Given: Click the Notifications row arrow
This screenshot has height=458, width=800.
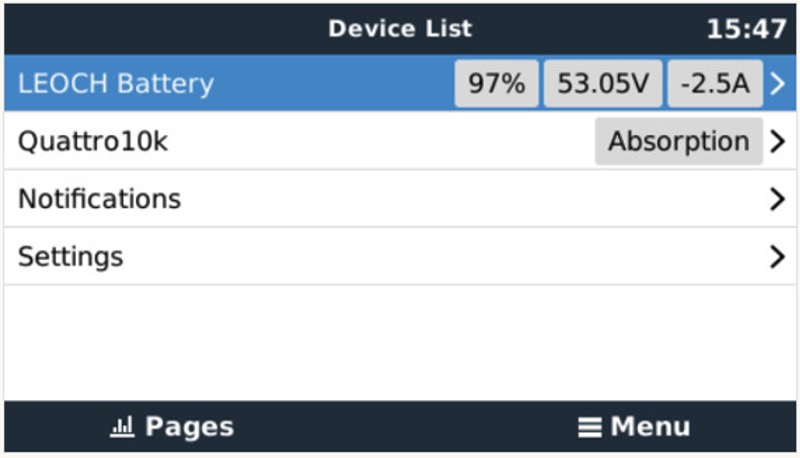Looking at the screenshot, I should coord(778,198).
